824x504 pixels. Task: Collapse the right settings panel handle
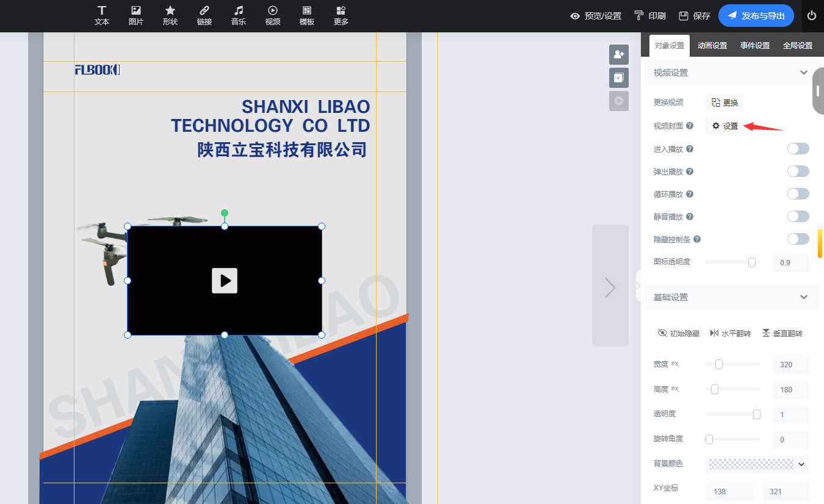point(638,286)
